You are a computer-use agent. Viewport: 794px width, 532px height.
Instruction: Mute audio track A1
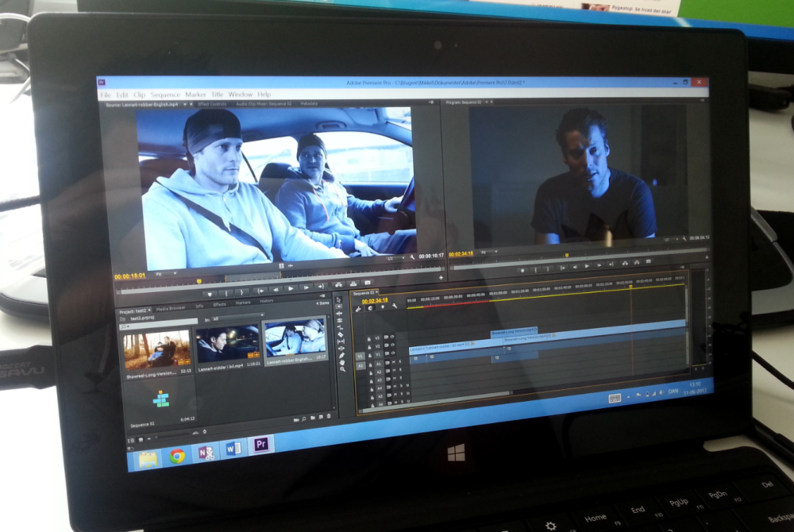[x=394, y=362]
